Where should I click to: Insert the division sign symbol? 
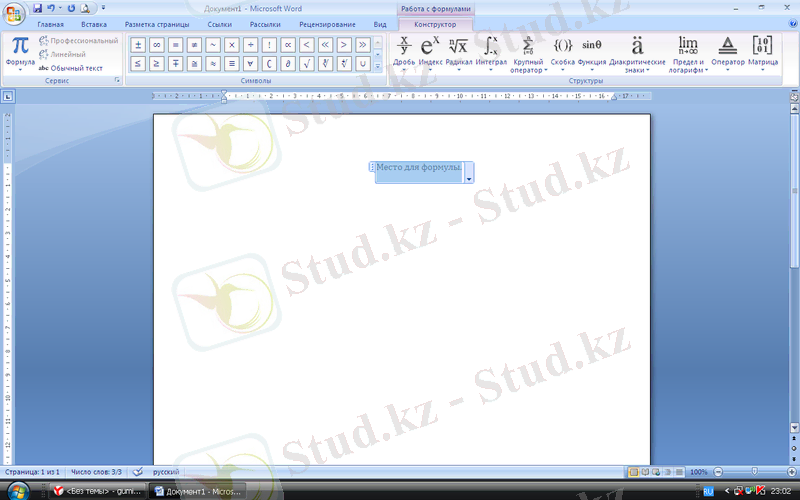point(251,45)
